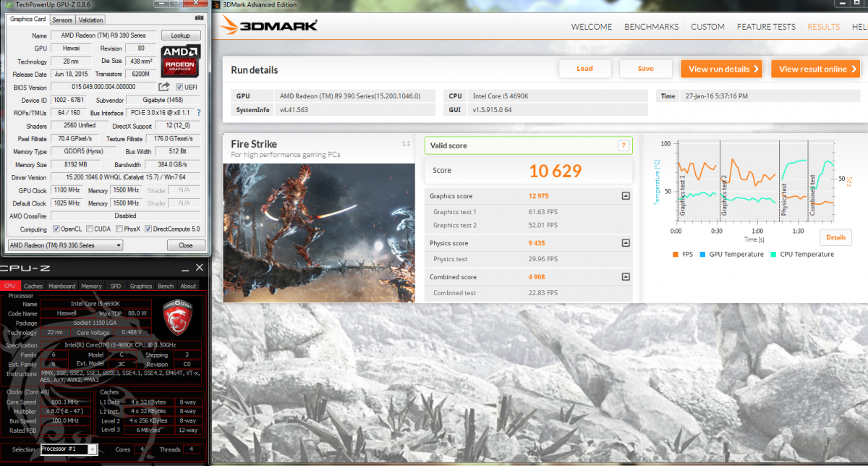868x466 pixels.
Task: Click the GPU-Z BIOS Version field
Action: tap(103, 87)
